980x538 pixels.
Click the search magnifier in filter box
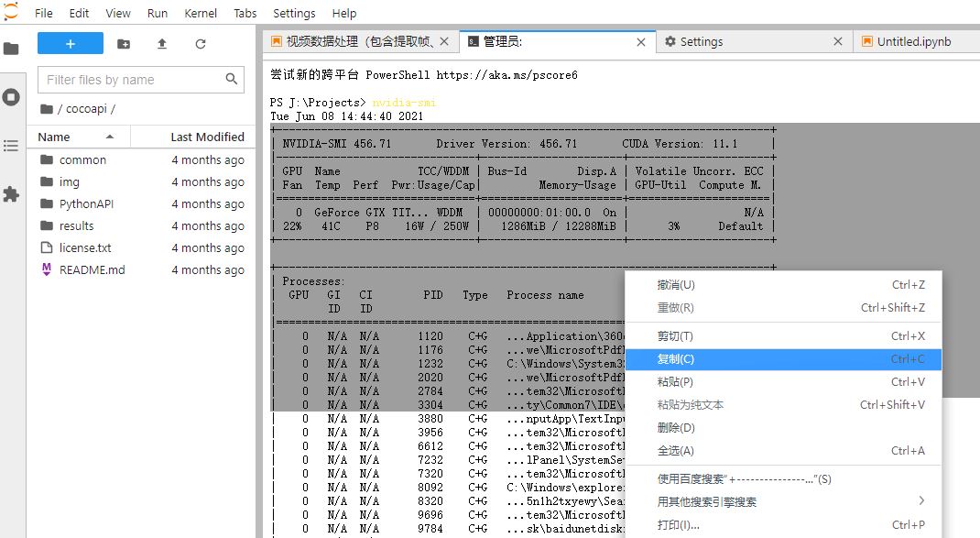click(232, 80)
